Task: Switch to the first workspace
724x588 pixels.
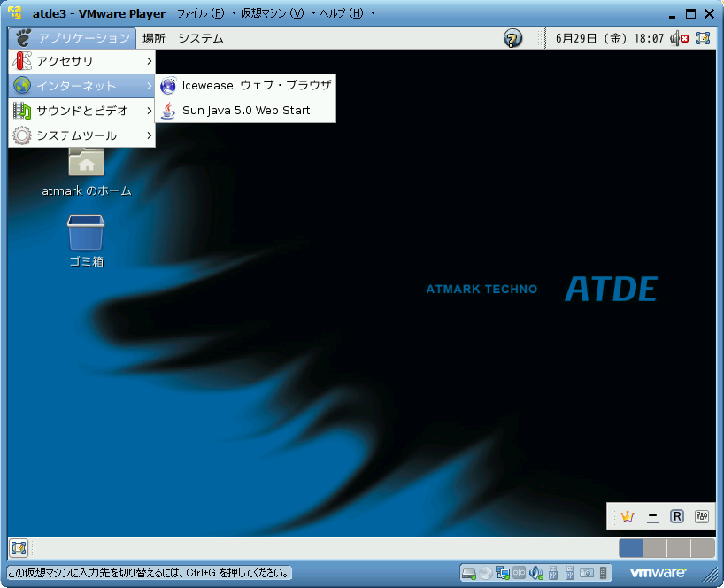Action: tap(631, 548)
